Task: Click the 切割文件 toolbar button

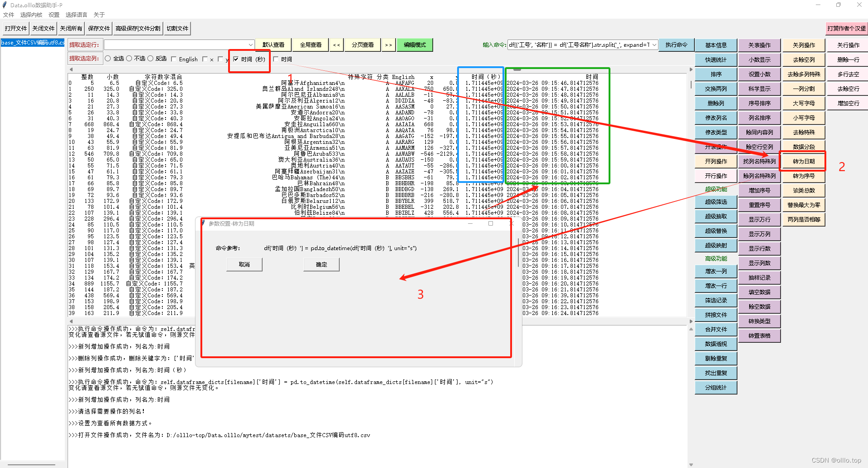Action: click(177, 28)
